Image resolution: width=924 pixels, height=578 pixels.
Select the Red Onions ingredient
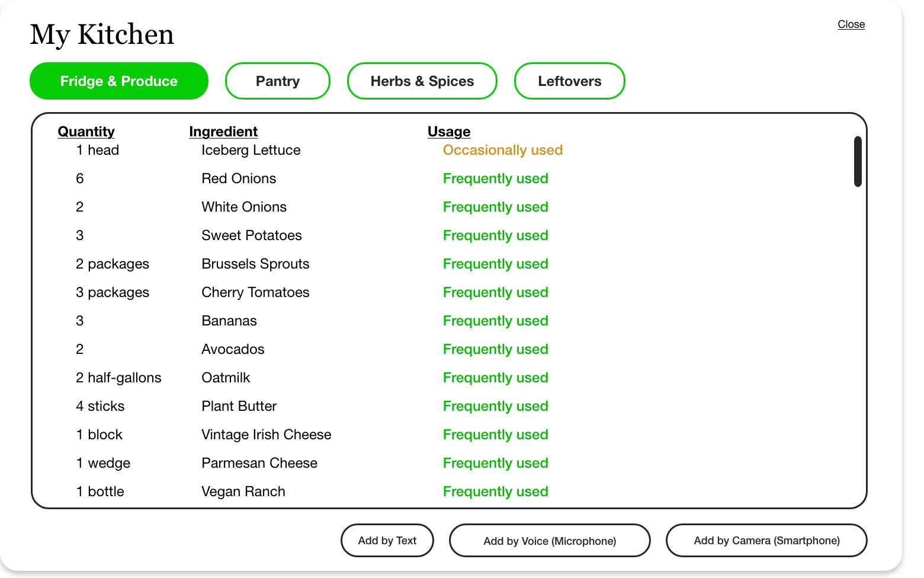coord(239,178)
